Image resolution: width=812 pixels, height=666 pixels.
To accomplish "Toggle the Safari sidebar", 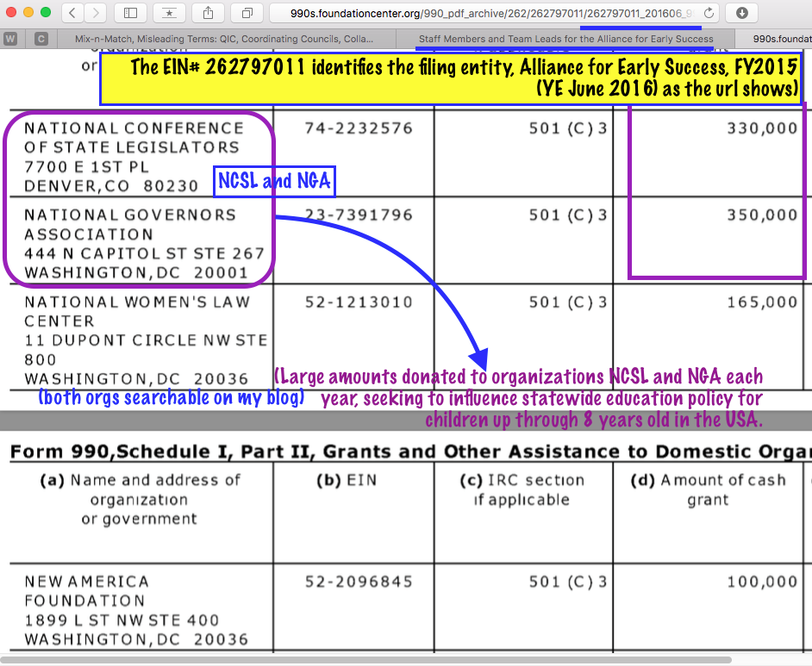I will (x=131, y=13).
